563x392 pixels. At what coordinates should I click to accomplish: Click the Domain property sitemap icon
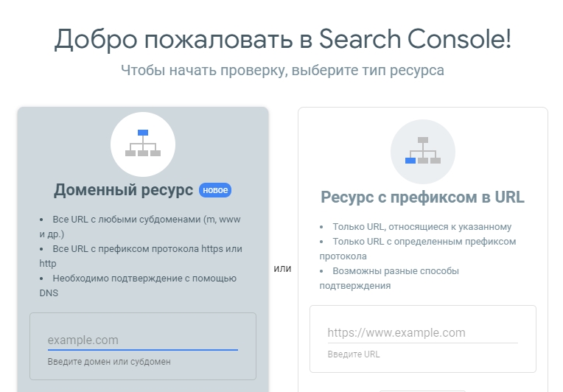(143, 144)
